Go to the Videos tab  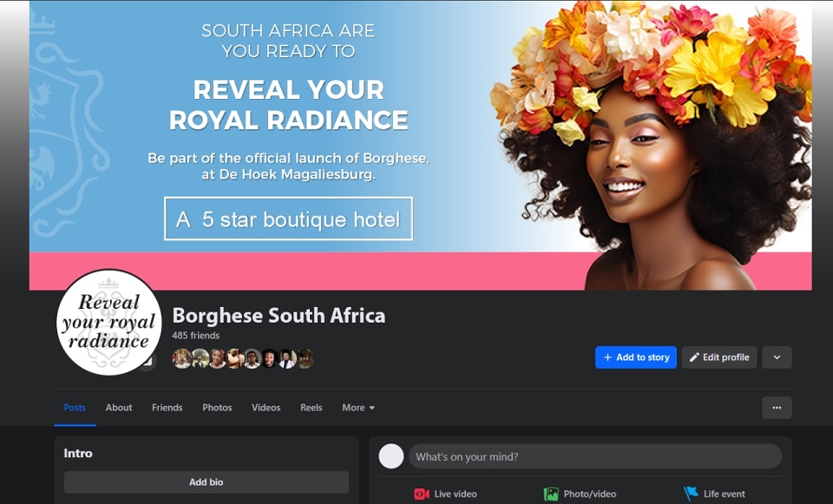pyautogui.click(x=266, y=408)
